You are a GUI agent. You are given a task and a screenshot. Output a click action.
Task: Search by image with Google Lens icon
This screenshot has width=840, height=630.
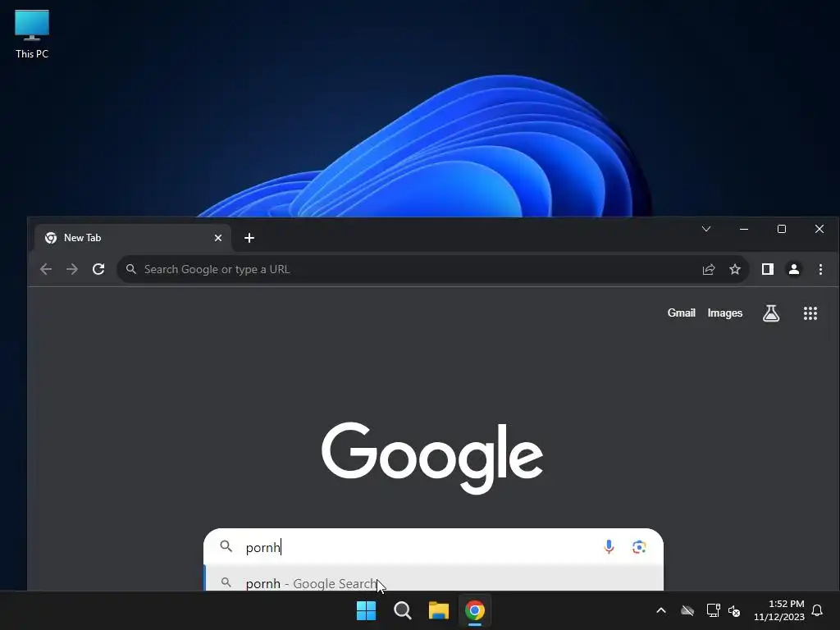point(638,547)
